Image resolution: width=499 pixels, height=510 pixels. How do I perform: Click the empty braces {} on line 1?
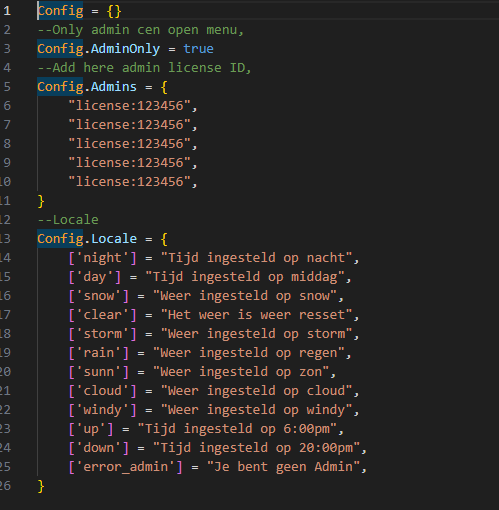[114, 11]
